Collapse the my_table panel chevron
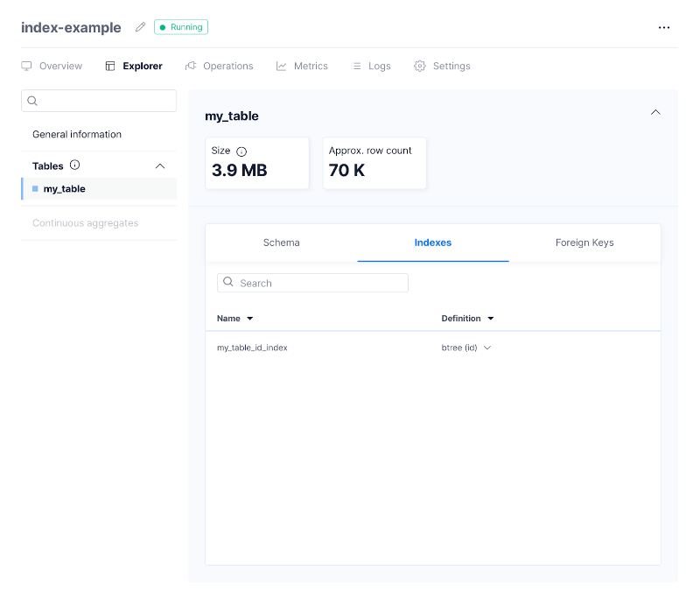This screenshot has width=700, height=612. click(655, 113)
